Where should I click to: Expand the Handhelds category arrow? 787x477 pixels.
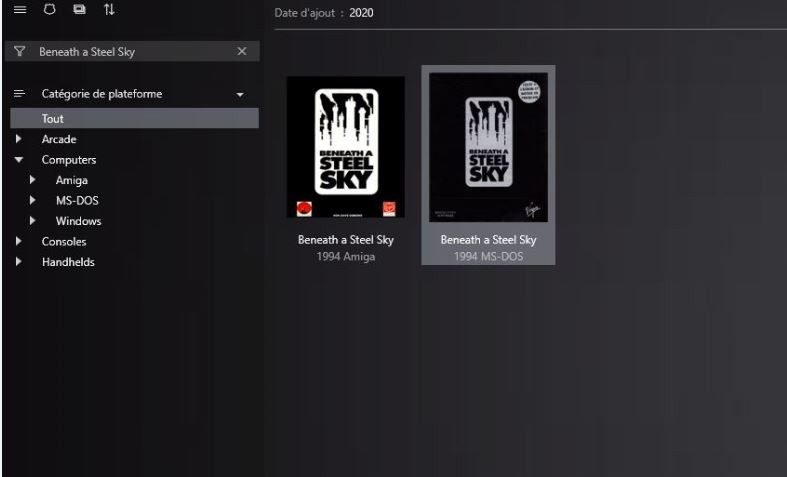[19, 262]
